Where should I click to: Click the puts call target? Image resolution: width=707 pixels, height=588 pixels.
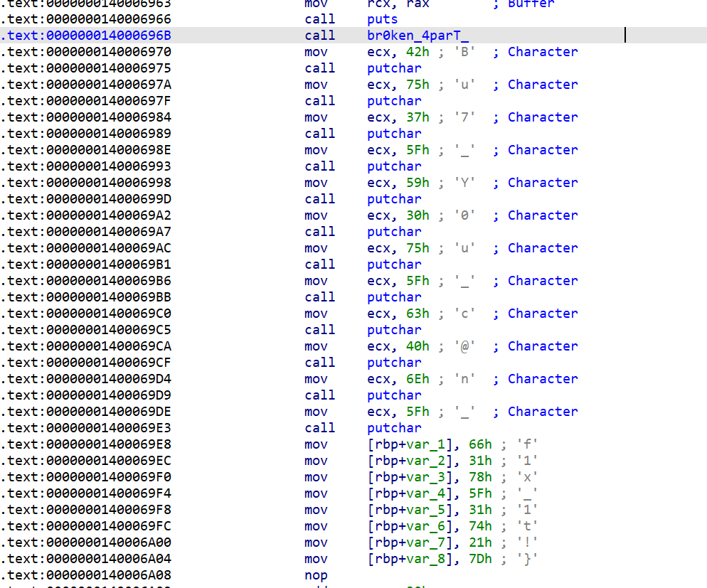383,19
